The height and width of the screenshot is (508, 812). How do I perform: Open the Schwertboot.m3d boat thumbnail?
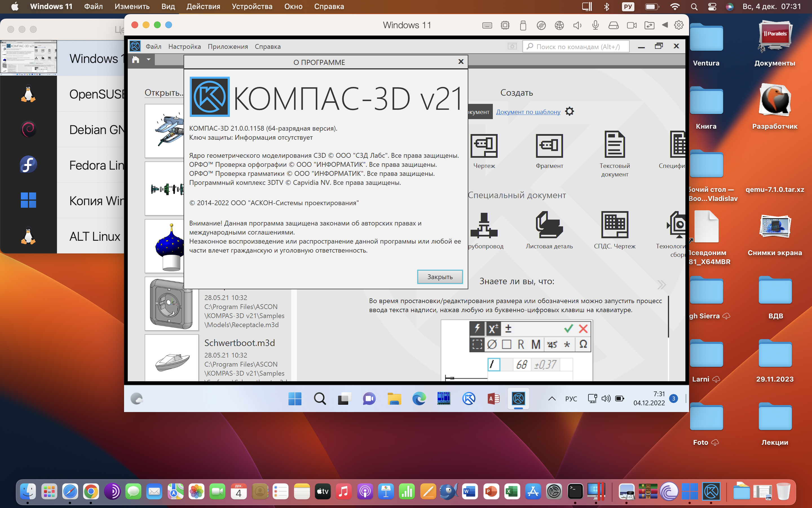(171, 358)
